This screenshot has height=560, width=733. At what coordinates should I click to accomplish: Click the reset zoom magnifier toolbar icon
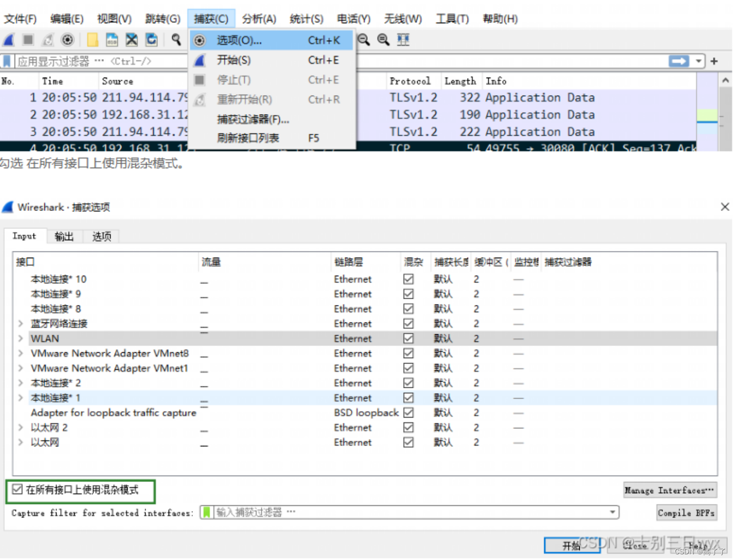pyautogui.click(x=383, y=40)
